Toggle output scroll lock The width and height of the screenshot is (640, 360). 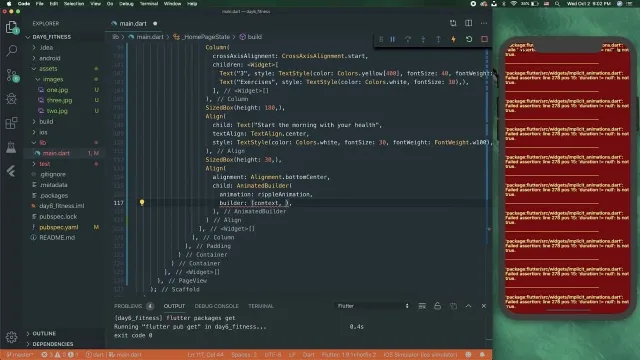tap(438, 306)
